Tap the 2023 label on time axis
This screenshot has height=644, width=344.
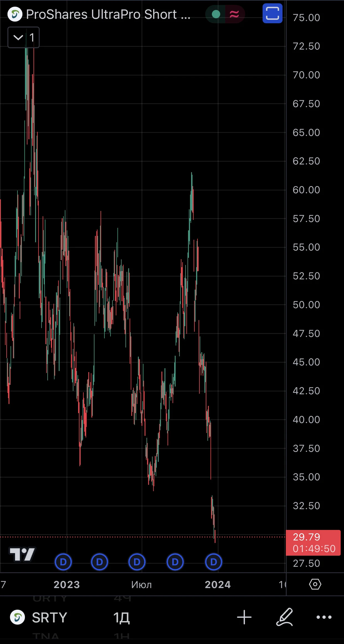(x=67, y=584)
